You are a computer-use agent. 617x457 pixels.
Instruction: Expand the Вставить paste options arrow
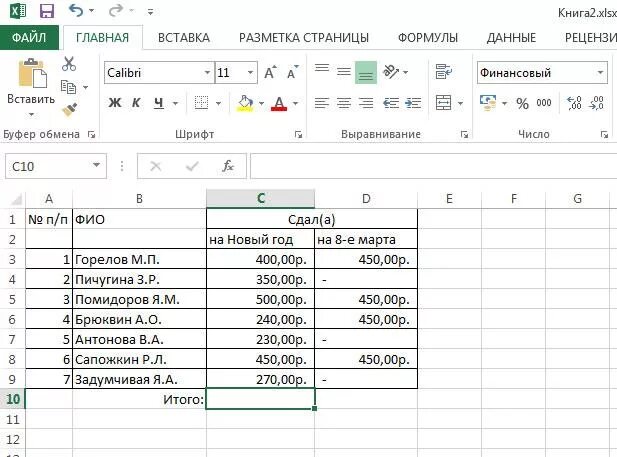click(x=31, y=115)
